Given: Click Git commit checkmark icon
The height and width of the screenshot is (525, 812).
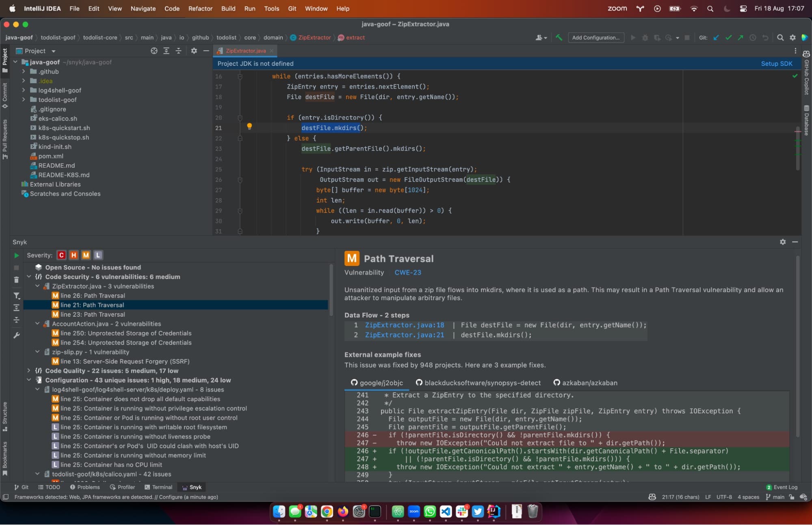Looking at the screenshot, I should pyautogui.click(x=728, y=37).
